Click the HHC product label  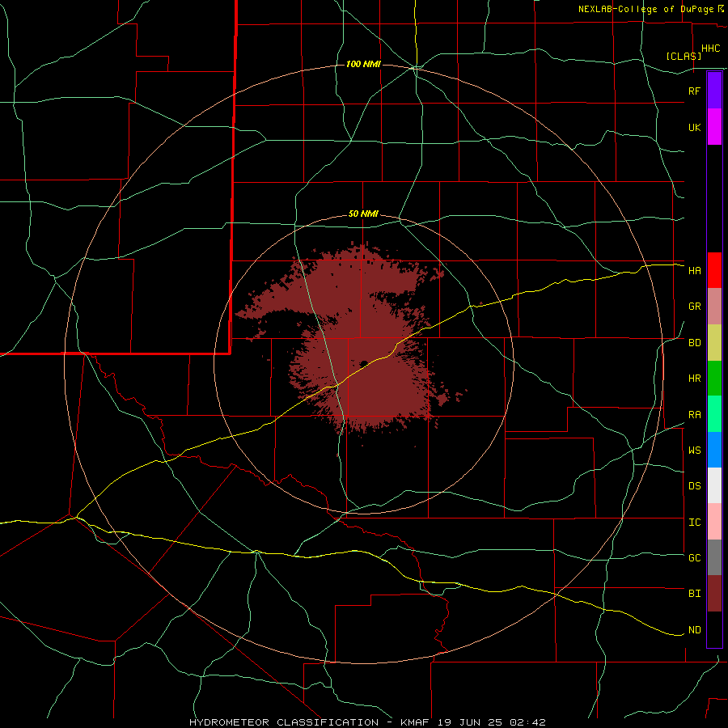coord(711,49)
